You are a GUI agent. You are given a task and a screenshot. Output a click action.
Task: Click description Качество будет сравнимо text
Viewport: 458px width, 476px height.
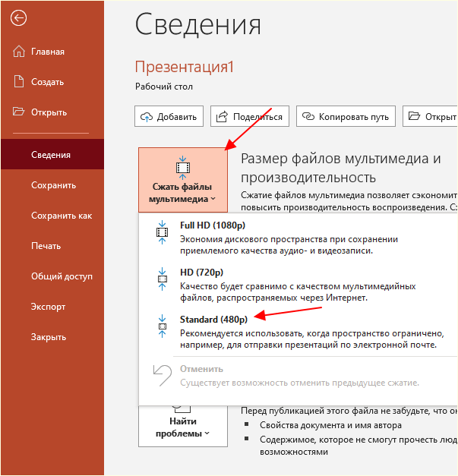[x=298, y=292]
